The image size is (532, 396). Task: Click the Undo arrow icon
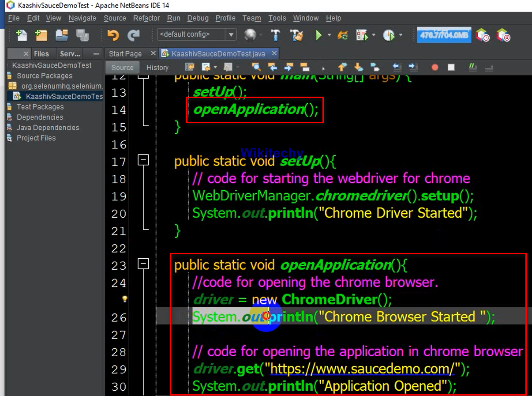[x=113, y=35]
